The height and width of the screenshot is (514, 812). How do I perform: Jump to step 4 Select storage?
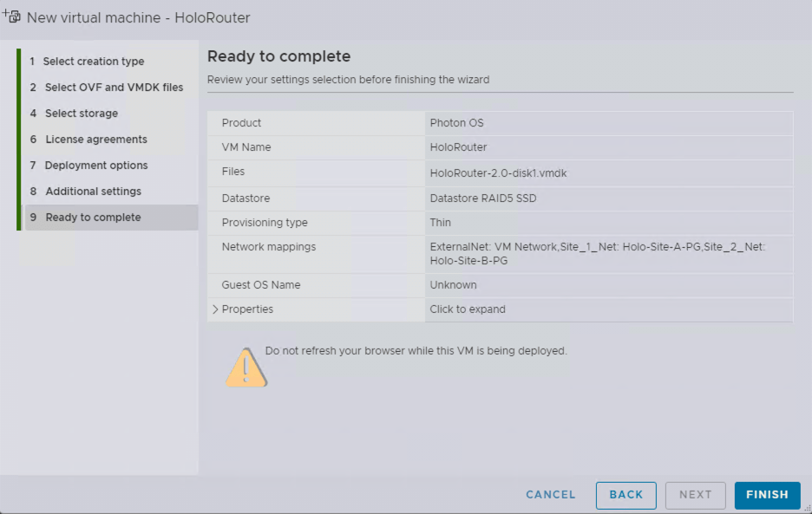pos(82,114)
